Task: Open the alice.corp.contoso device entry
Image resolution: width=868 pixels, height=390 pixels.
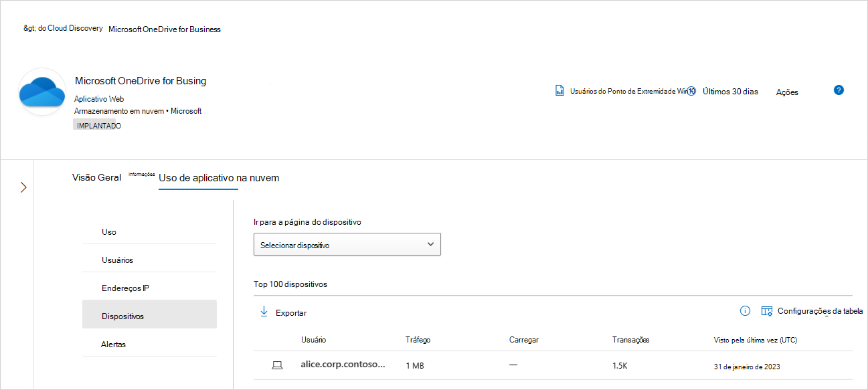Action: [343, 365]
